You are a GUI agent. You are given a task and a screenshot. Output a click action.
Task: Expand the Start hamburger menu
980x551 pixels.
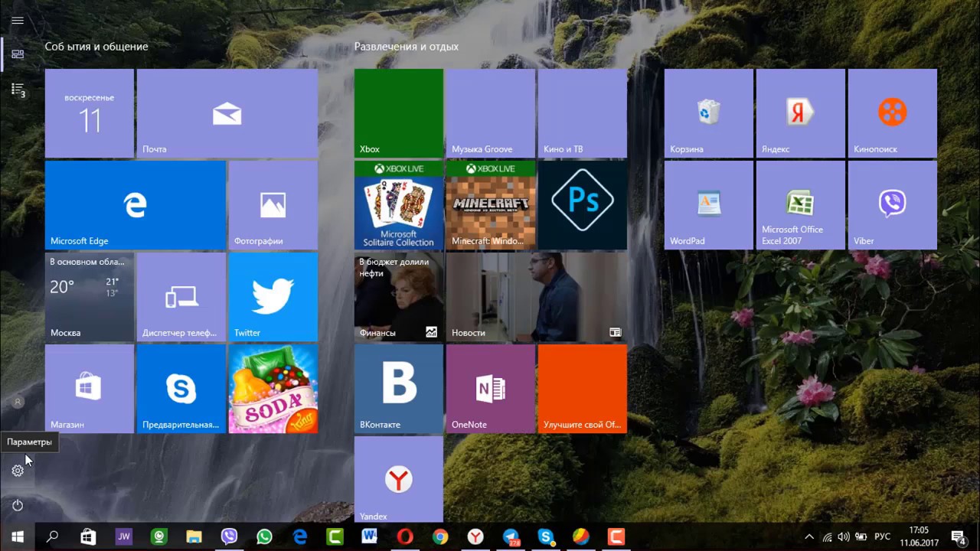[18, 21]
